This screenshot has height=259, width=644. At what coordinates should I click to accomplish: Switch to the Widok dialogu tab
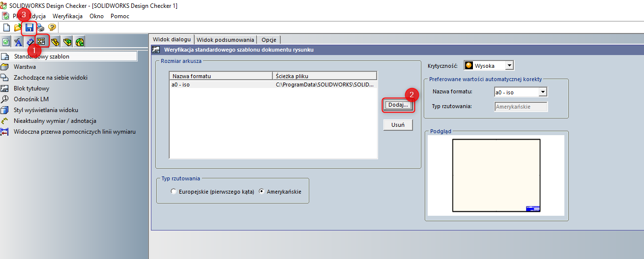(172, 39)
